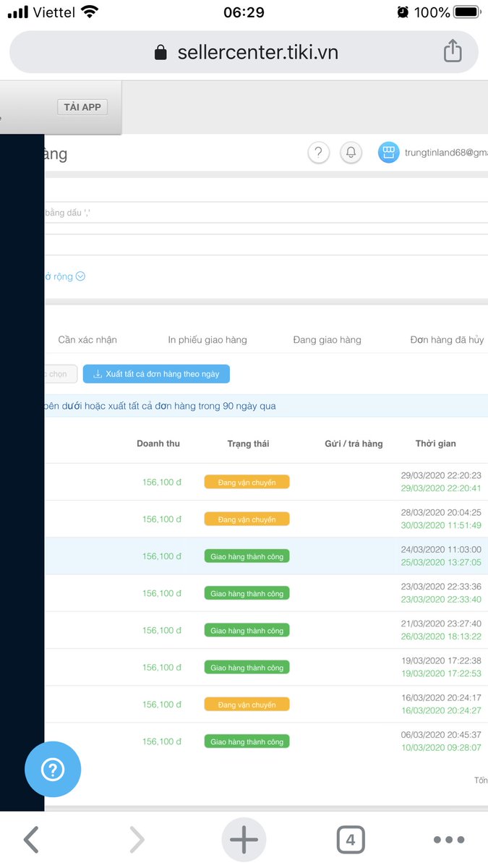Tap the TẢI APP button
Screen dimensions: 488x868
(x=82, y=107)
